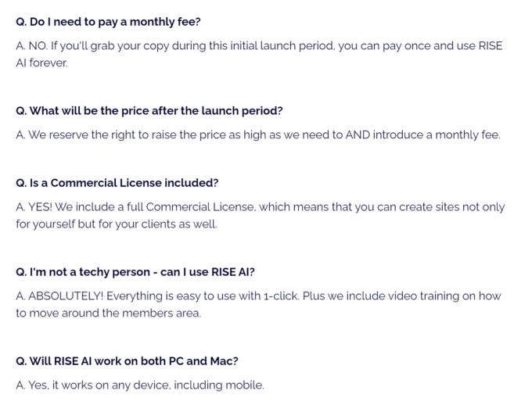Click the answer 'Yes, it works on any device'
Screen dimensions: 532x405
[x=140, y=385]
